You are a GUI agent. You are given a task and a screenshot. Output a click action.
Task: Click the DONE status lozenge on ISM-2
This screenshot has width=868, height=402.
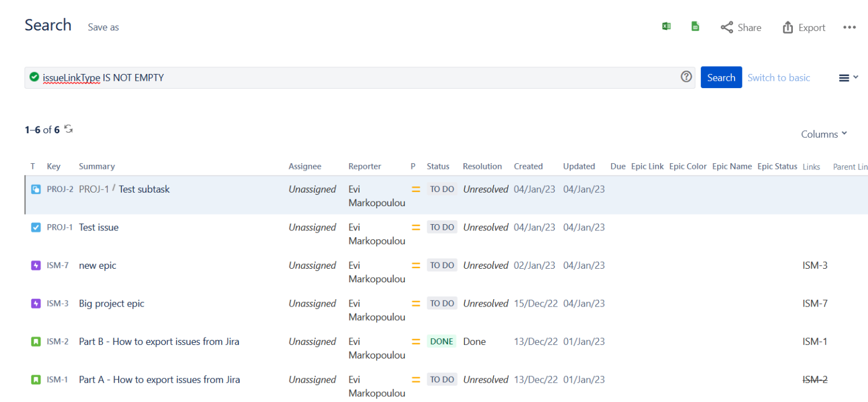pyautogui.click(x=442, y=341)
